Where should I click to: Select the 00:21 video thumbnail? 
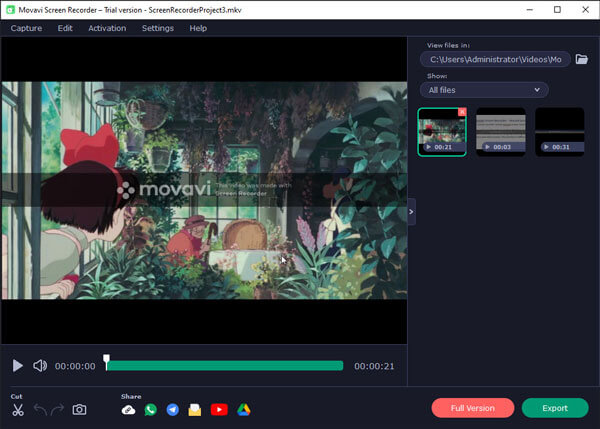pyautogui.click(x=442, y=132)
